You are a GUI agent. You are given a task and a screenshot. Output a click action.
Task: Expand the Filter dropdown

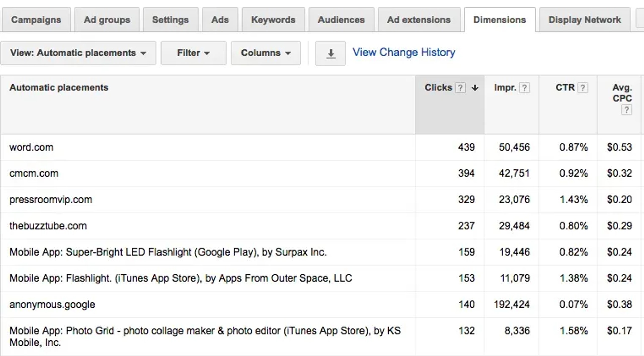pos(193,53)
